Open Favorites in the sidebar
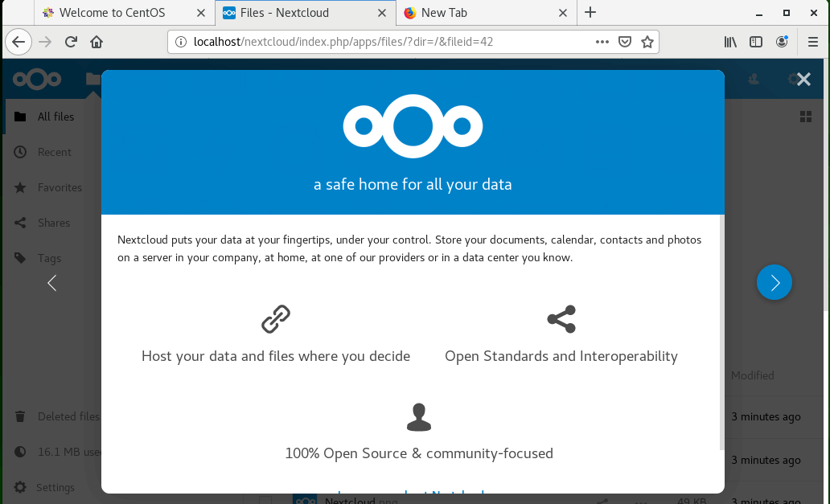Viewport: 830px width, 504px height. 60,187
